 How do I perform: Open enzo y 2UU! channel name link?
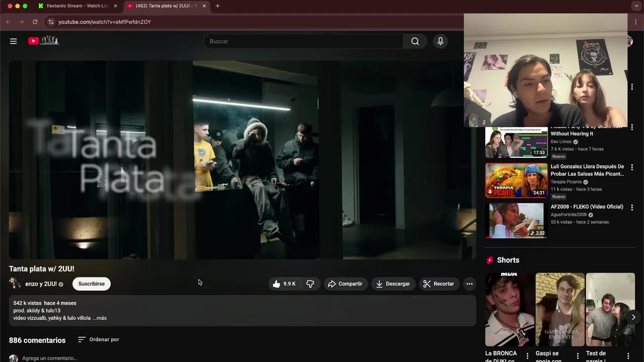[41, 284]
